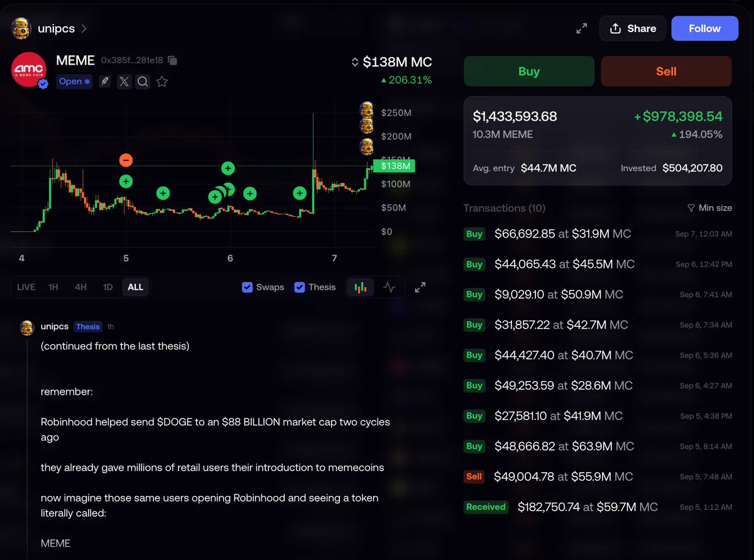This screenshot has height=560, width=754.
Task: Select candlestick chart mode
Action: [361, 287]
